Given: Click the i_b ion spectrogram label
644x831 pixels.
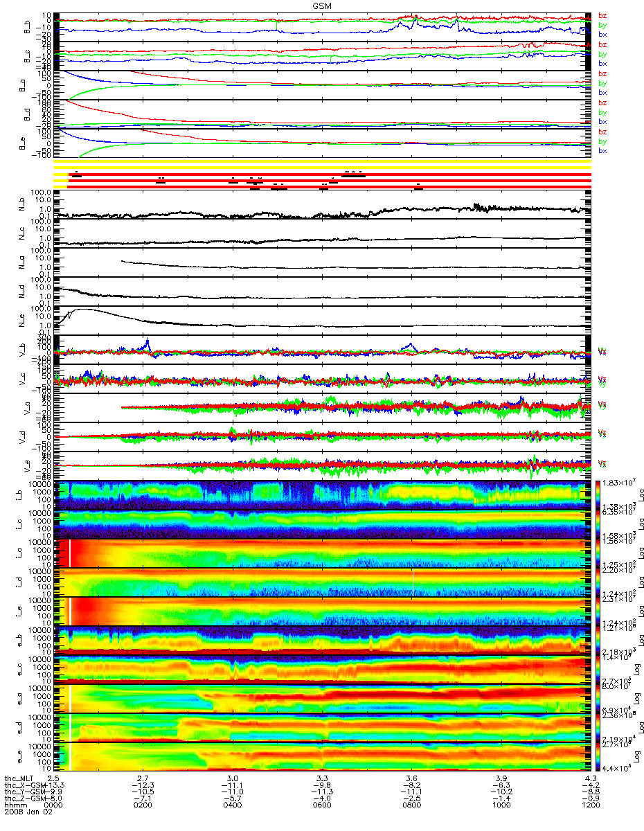Looking at the screenshot, I should pyautogui.click(x=19, y=495).
